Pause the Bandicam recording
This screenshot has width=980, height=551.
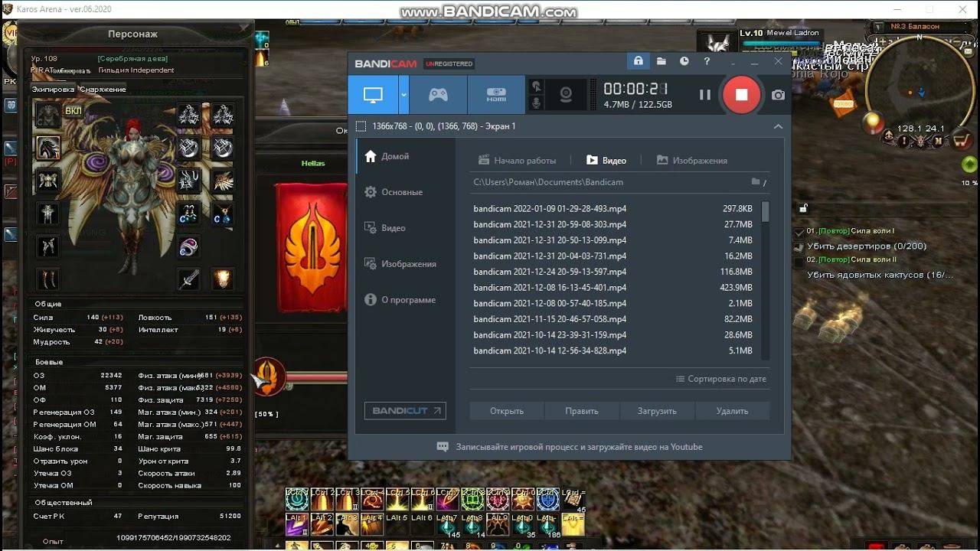click(x=705, y=95)
